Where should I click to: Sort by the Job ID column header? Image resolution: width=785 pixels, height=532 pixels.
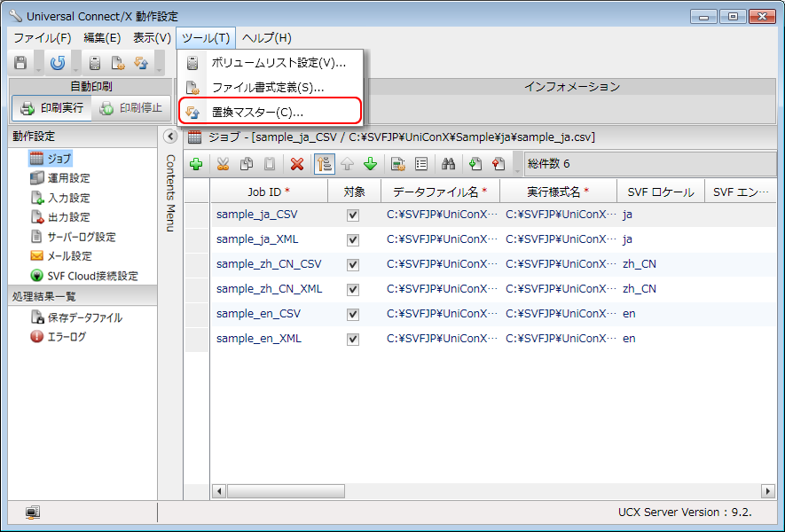(269, 192)
